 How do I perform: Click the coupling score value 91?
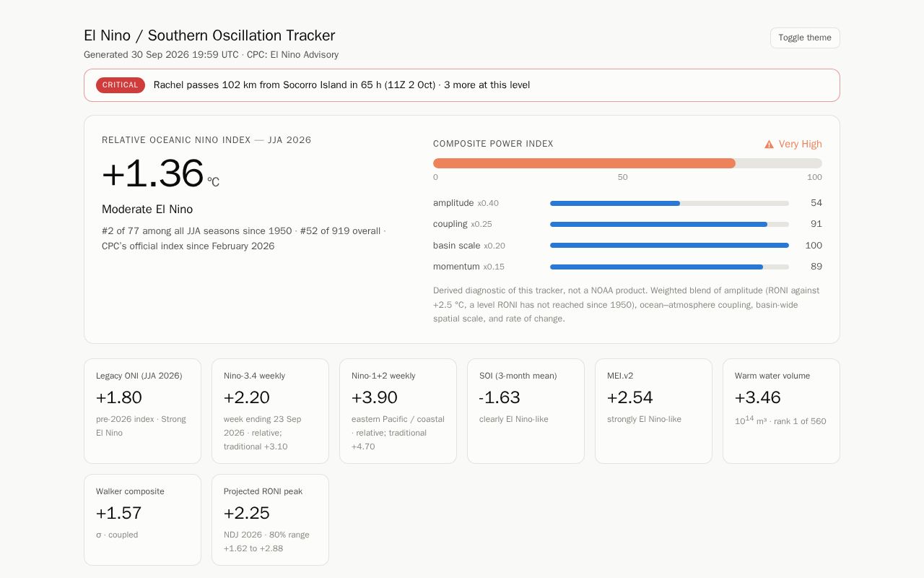(816, 224)
